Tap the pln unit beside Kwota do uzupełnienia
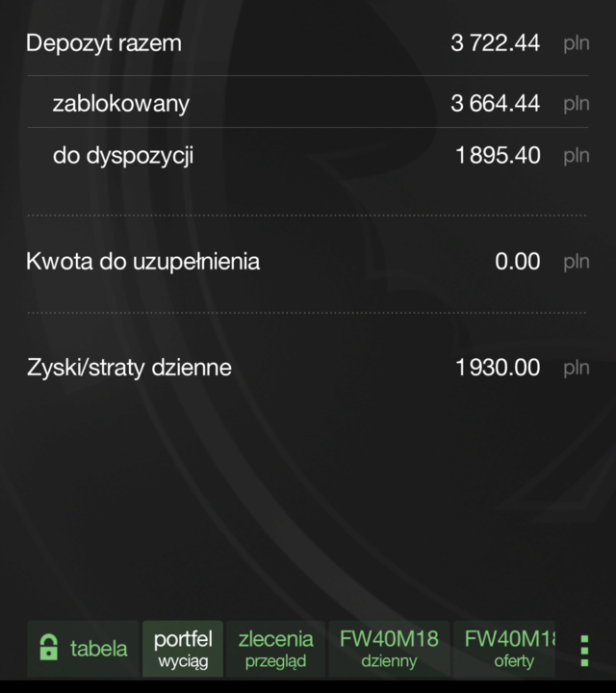 [577, 262]
